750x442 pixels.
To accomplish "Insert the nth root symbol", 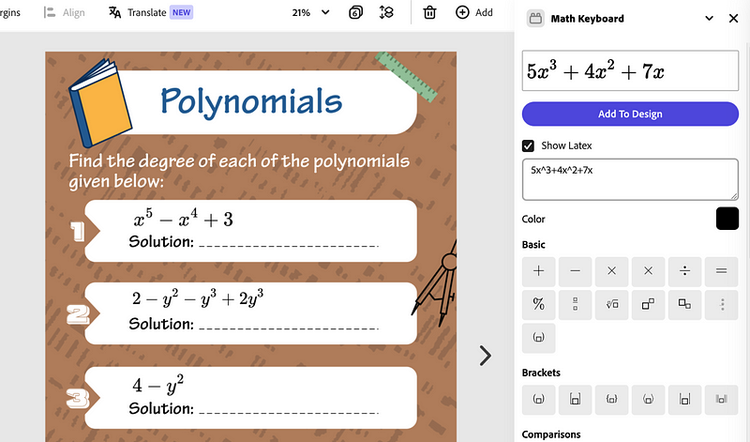I will click(611, 304).
